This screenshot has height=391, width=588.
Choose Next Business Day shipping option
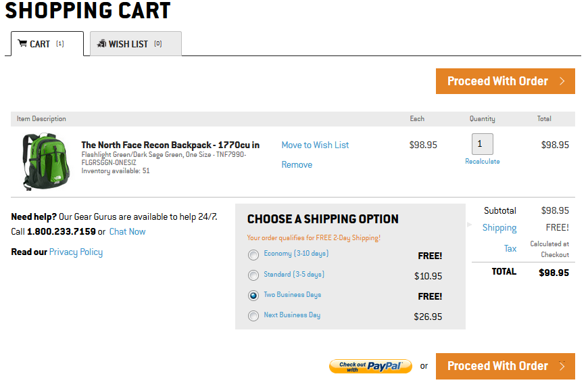tap(253, 316)
